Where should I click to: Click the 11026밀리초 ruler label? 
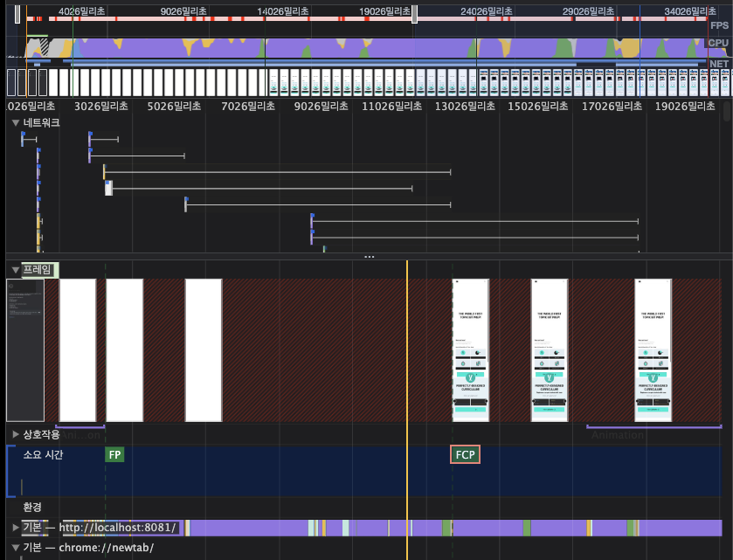(391, 106)
